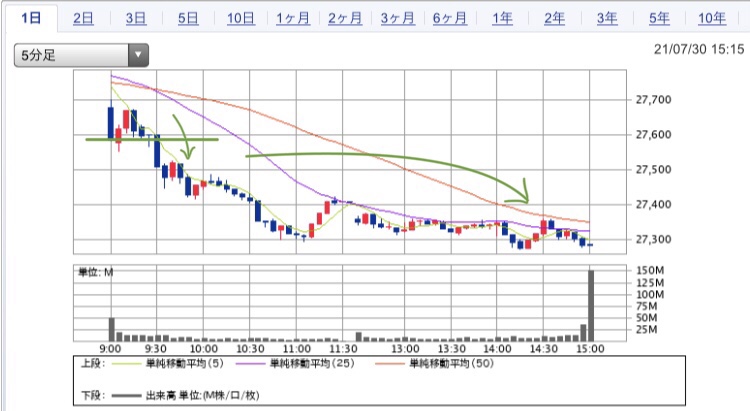
Task: Select the 2ヶ月 chart range
Action: [345, 19]
